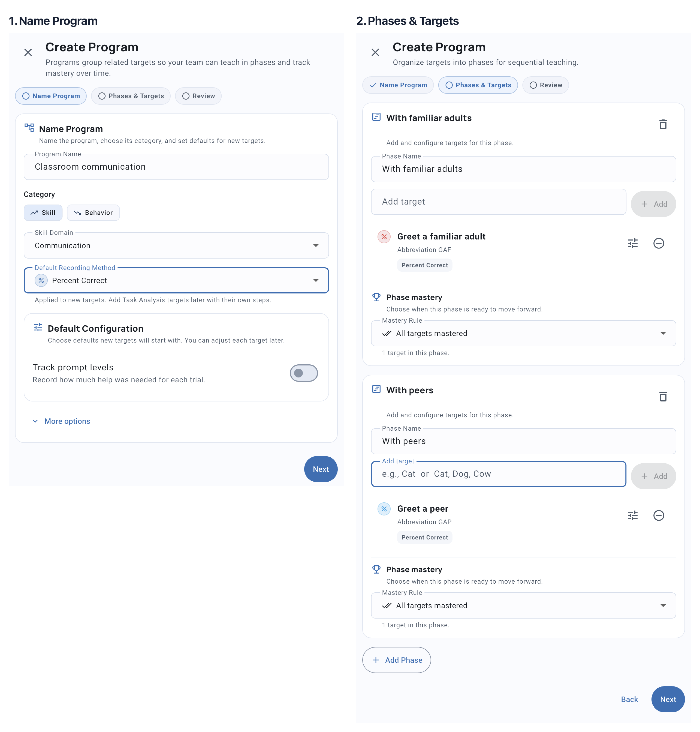The height and width of the screenshot is (732, 700).
Task: Click the Back link
Action: point(629,699)
